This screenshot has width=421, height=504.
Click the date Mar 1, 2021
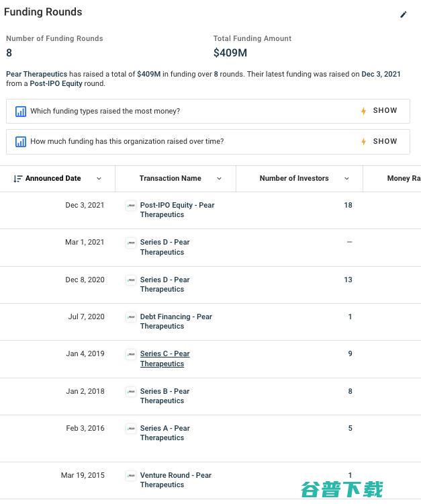[x=85, y=243]
